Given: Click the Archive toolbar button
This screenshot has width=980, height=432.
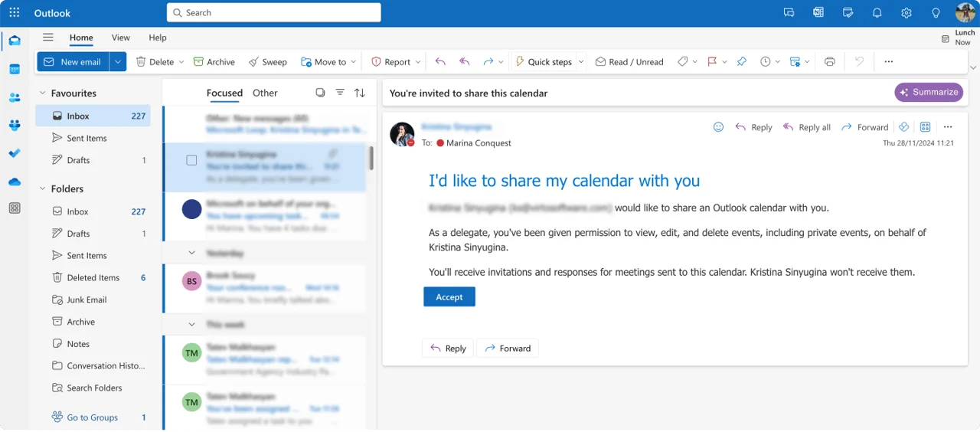Looking at the screenshot, I should click(x=214, y=62).
